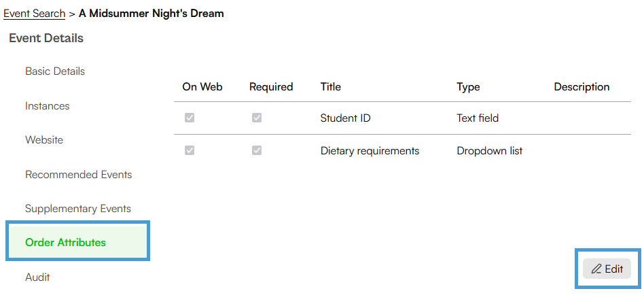The width and height of the screenshot is (644, 306).
Task: Open Recommended Events in sidebar
Action: pyautogui.click(x=78, y=174)
